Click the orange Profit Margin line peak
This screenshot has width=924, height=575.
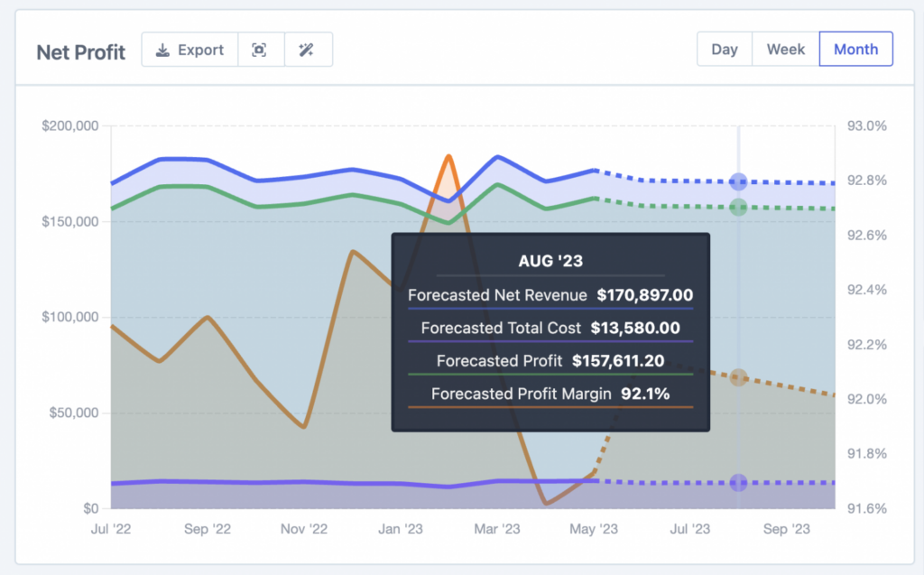[448, 155]
